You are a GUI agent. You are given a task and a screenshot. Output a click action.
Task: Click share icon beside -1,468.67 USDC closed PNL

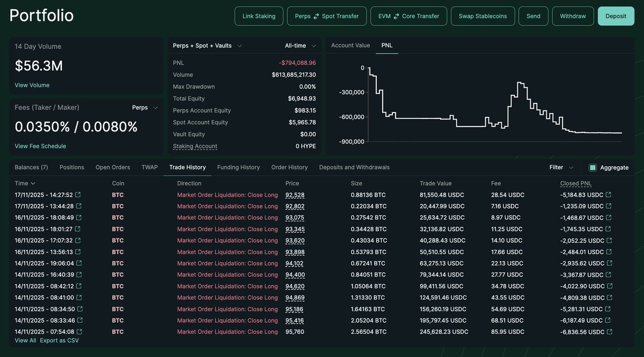(x=608, y=218)
